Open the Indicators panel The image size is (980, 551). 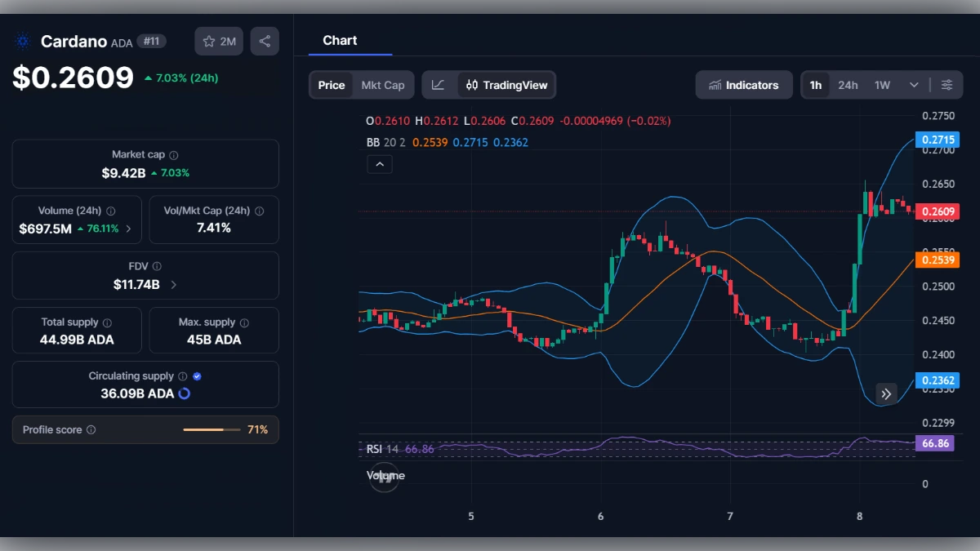(744, 84)
